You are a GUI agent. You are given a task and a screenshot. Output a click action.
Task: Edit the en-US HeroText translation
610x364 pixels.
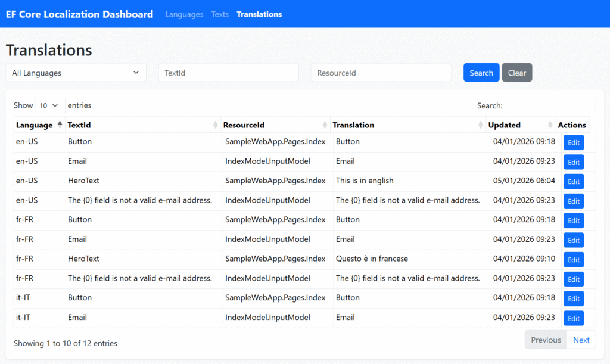[x=573, y=182]
